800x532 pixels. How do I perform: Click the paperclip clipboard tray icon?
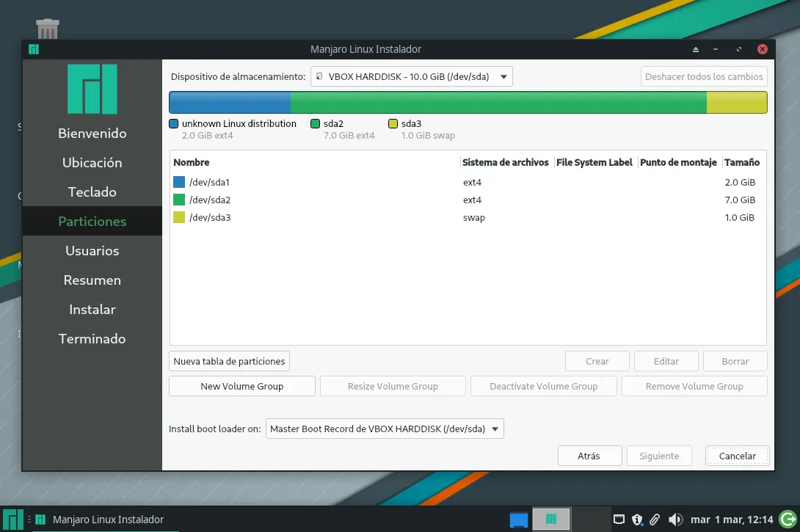(x=655, y=520)
